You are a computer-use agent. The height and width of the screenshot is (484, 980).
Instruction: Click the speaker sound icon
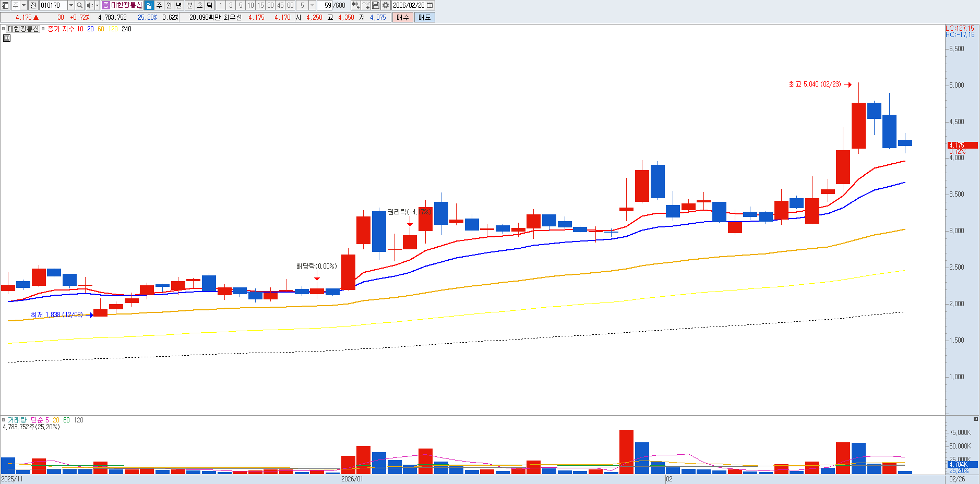coord(89,5)
